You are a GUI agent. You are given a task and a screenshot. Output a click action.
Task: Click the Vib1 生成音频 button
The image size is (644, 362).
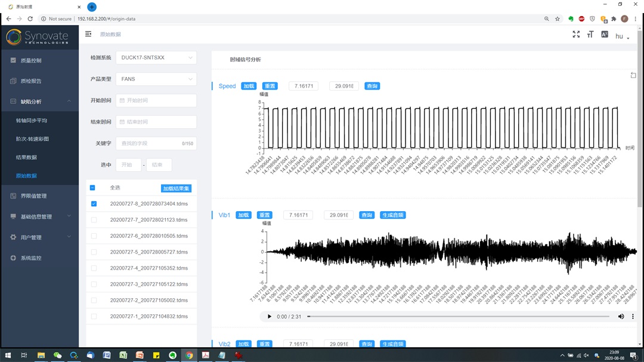pos(392,215)
